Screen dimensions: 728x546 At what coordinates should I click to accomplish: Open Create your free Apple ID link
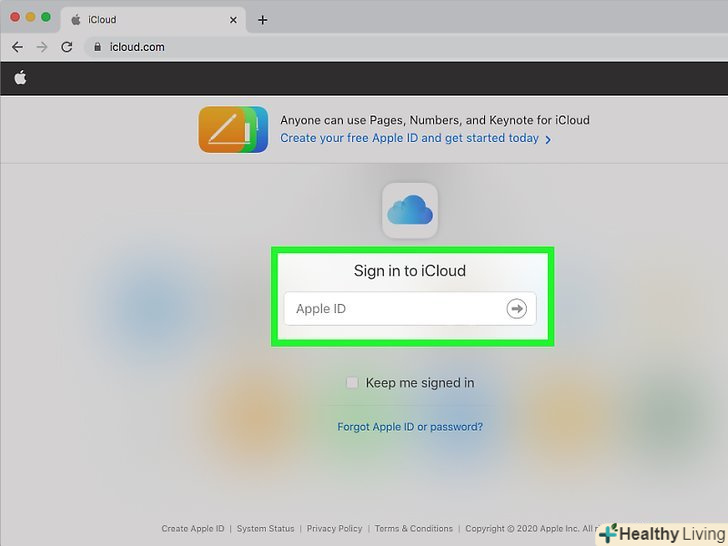[409, 138]
